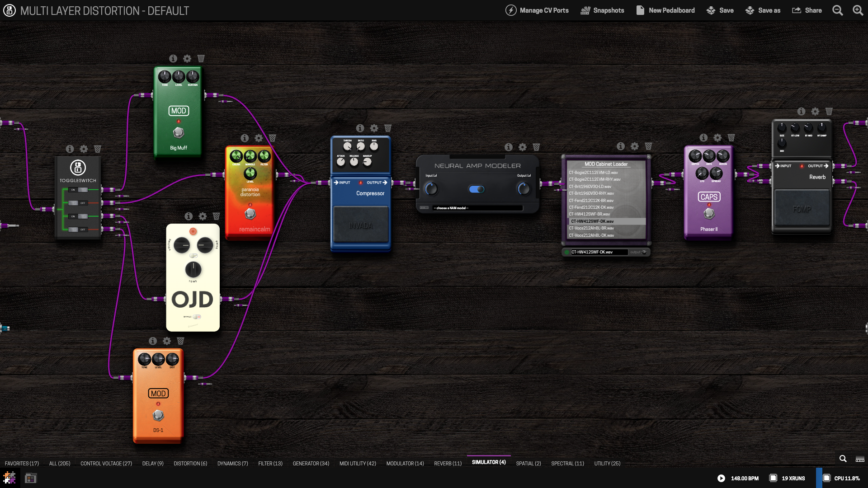Adjust the NAM Input Lvl knob
This screenshot has width=868, height=488.
pos(431,188)
